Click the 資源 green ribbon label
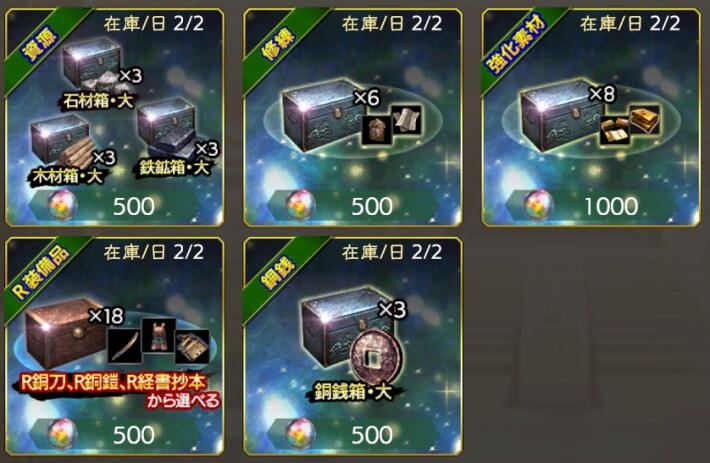710x463 pixels. click(x=40, y=44)
